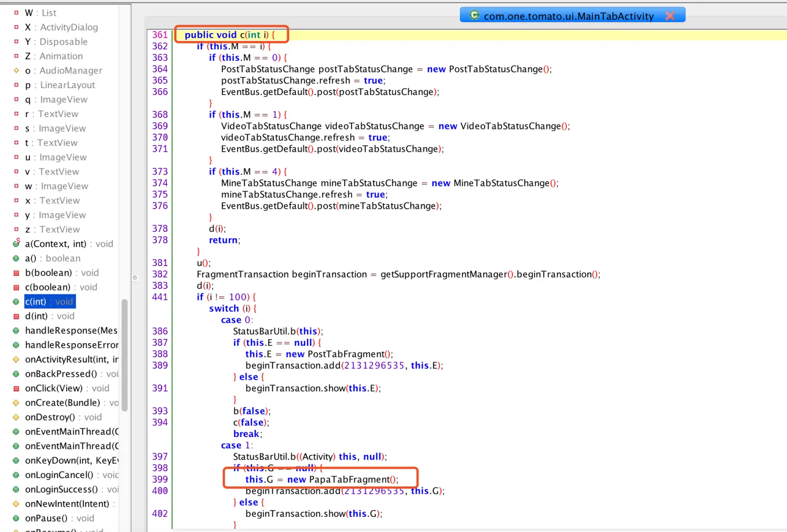The height and width of the screenshot is (532, 787).
Task: Select field v : TextView
Action: point(52,172)
